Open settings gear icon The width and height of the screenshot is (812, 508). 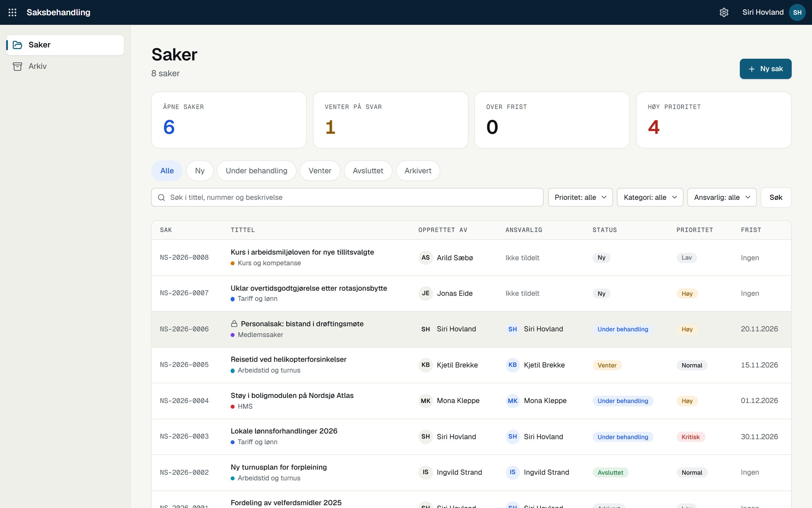[x=724, y=13]
